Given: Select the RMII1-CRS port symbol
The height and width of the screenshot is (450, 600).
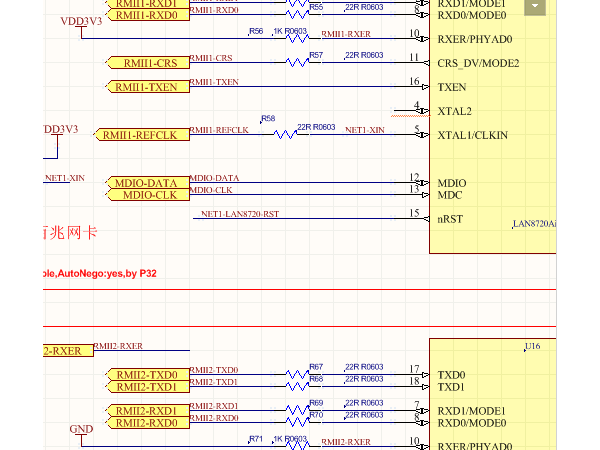Looking at the screenshot, I should click(146, 63).
